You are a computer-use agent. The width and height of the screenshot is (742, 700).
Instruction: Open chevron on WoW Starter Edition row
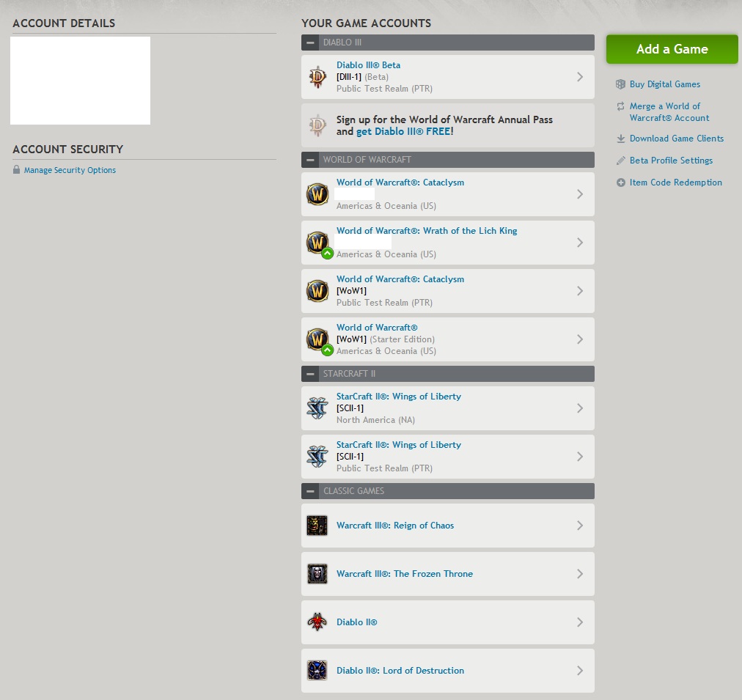click(x=580, y=339)
